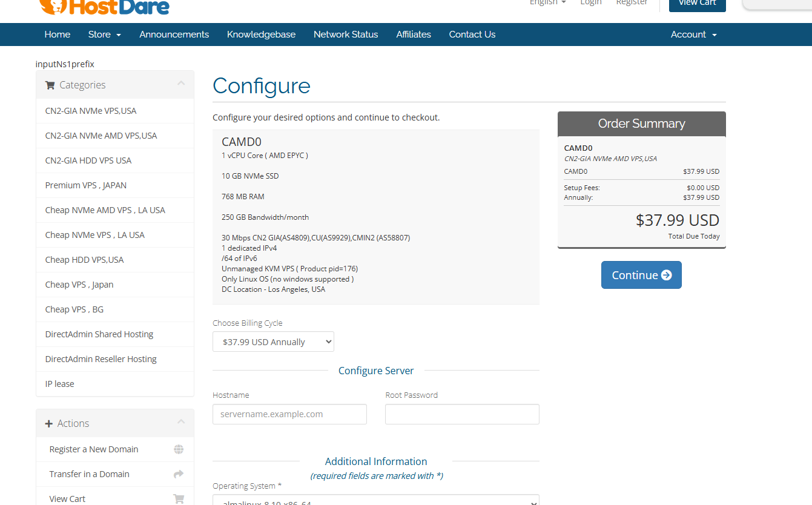This screenshot has width=812, height=505.
Task: Select Premium VPS , JAPAN category
Action: click(115, 185)
